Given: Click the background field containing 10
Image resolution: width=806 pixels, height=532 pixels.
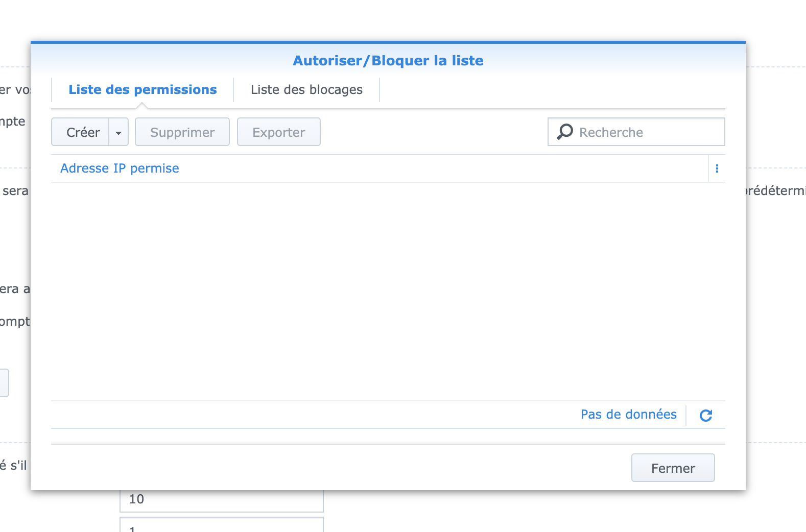Looking at the screenshot, I should 222,500.
